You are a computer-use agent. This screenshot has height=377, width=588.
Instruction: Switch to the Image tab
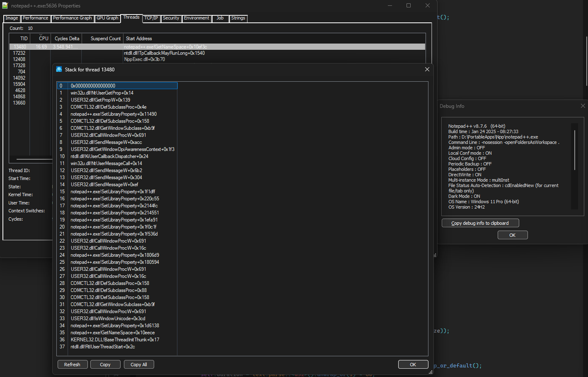[x=12, y=18]
